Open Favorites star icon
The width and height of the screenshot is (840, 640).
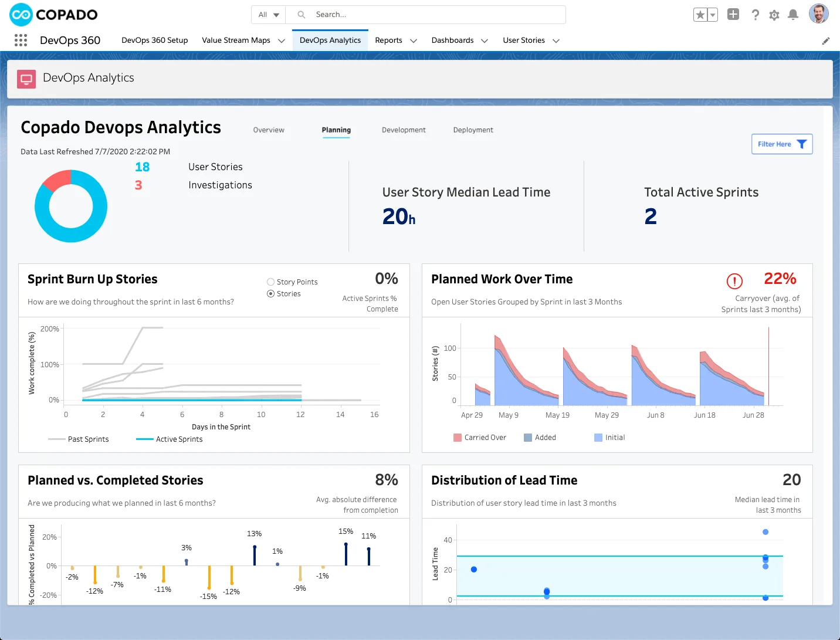click(x=700, y=15)
